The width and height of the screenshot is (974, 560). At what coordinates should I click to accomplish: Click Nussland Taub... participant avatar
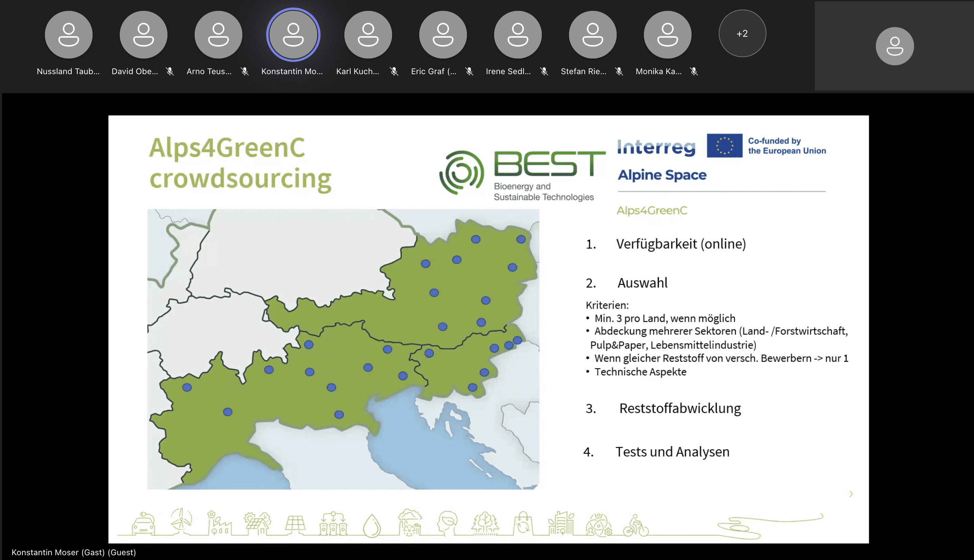(x=68, y=35)
